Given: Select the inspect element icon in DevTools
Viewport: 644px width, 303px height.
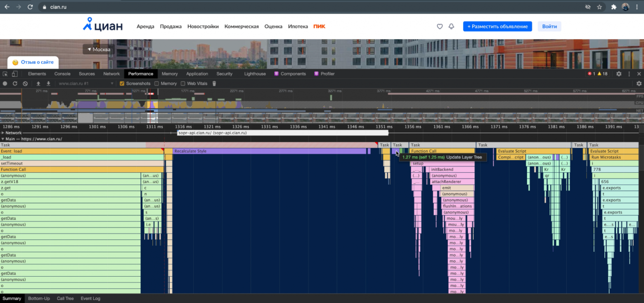Looking at the screenshot, I should (x=6, y=73).
